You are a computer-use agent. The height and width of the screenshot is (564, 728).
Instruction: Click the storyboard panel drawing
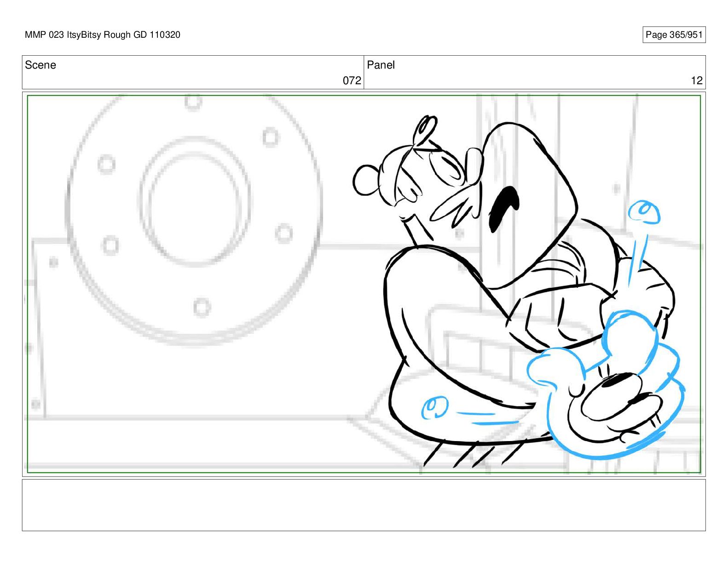pos(364,284)
